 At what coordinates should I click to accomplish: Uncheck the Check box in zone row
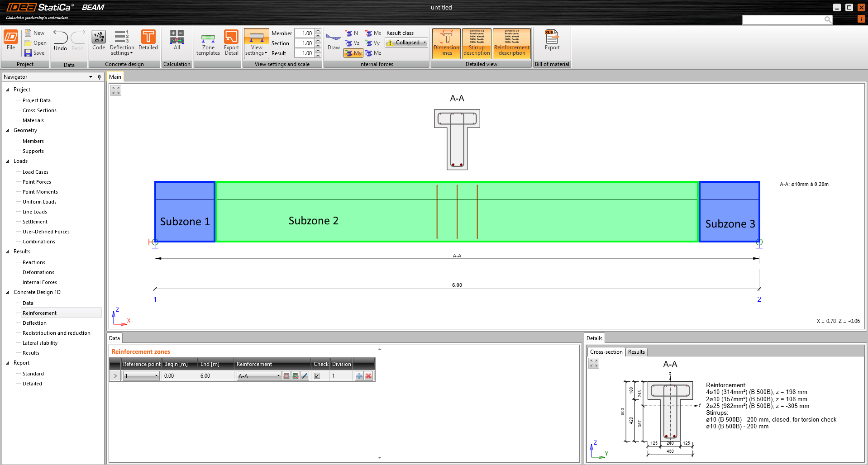coord(317,376)
